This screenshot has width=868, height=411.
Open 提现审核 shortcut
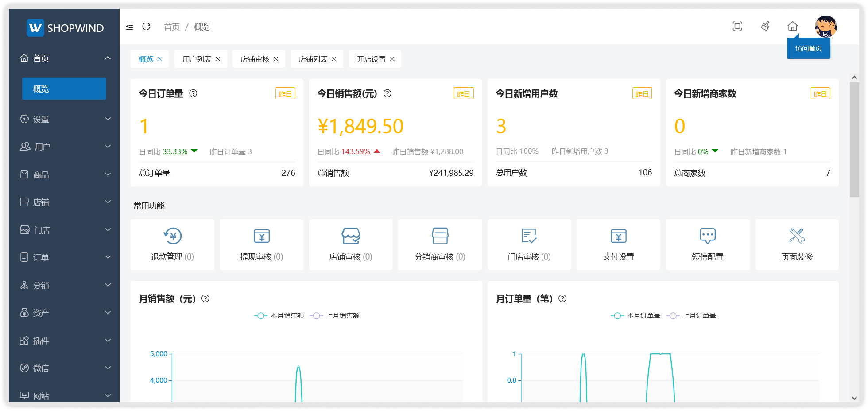[261, 244]
